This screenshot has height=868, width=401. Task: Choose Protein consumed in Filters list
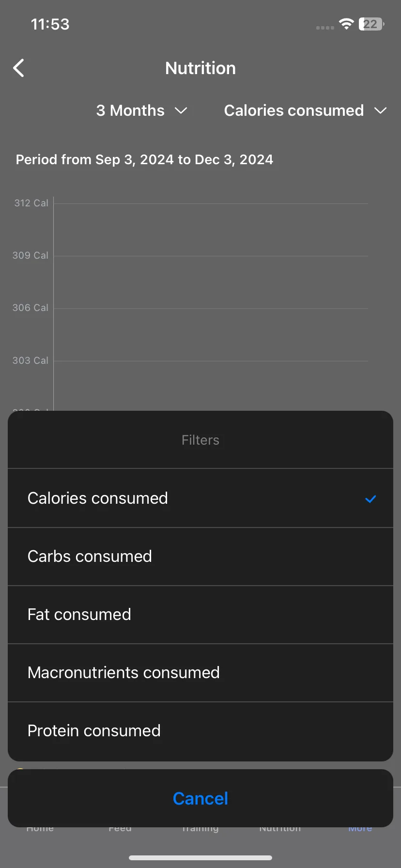(200, 731)
